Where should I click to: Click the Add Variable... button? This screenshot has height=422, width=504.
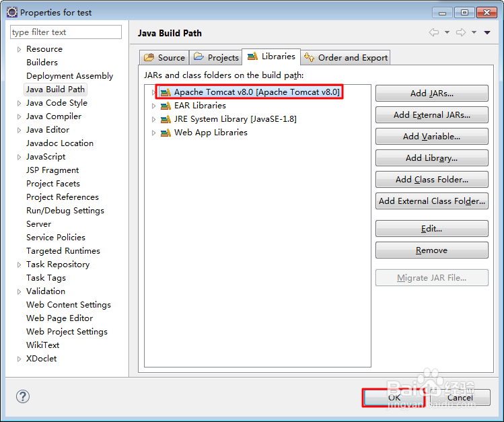click(x=432, y=137)
